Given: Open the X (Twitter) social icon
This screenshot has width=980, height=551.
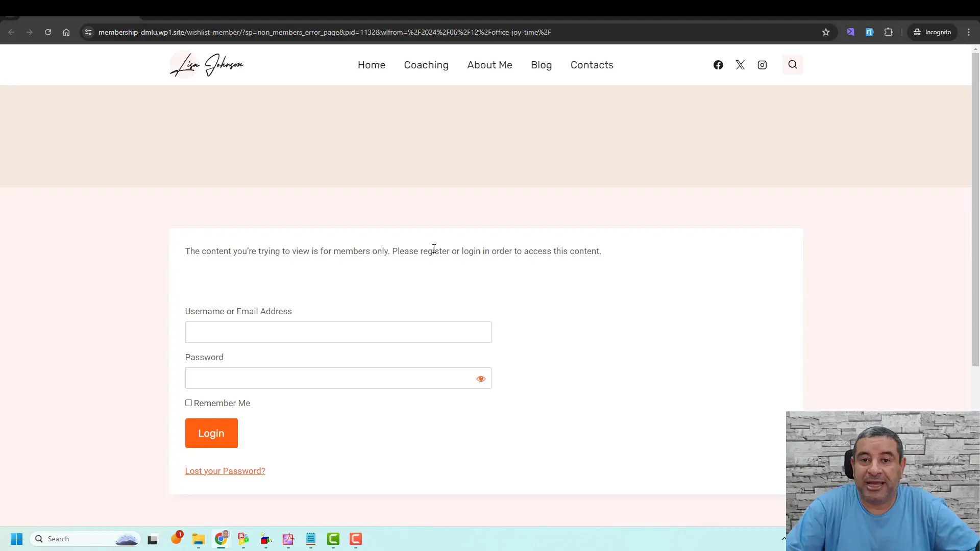Looking at the screenshot, I should tap(741, 65).
